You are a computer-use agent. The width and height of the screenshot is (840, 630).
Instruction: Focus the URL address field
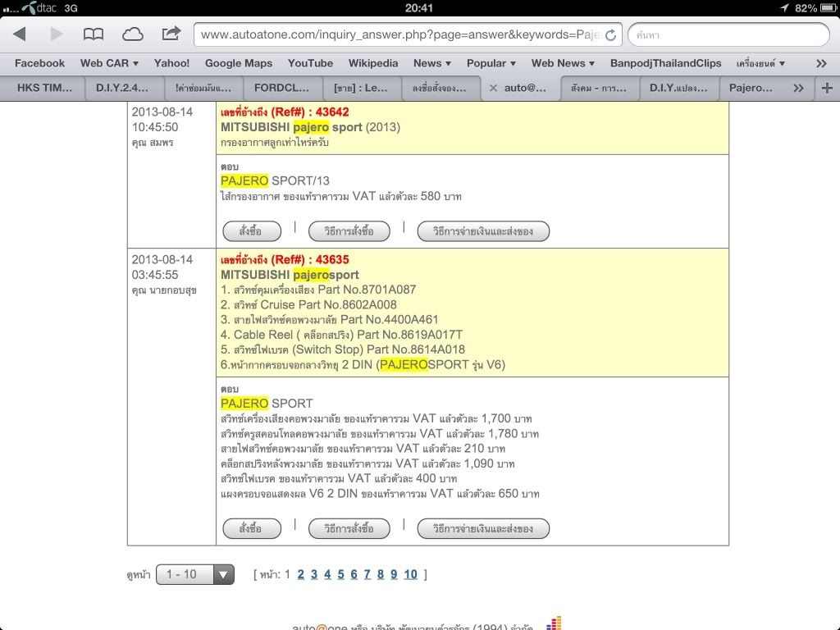[x=408, y=34]
